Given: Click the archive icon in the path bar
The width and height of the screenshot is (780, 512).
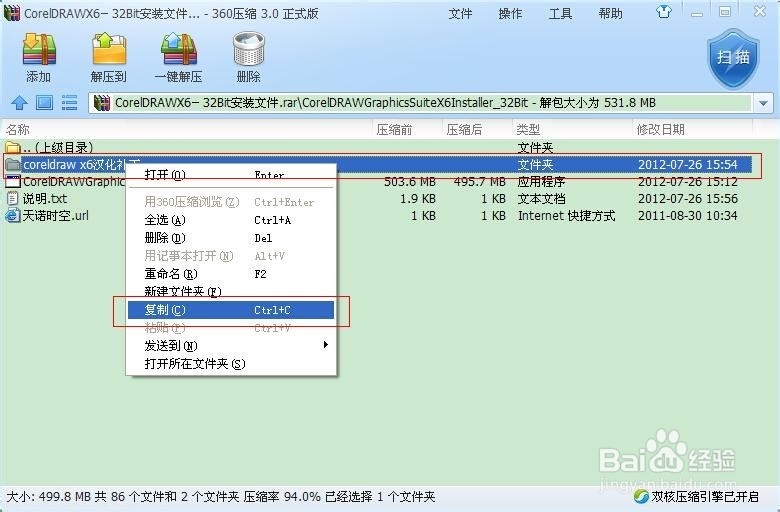Looking at the screenshot, I should pyautogui.click(x=102, y=103).
